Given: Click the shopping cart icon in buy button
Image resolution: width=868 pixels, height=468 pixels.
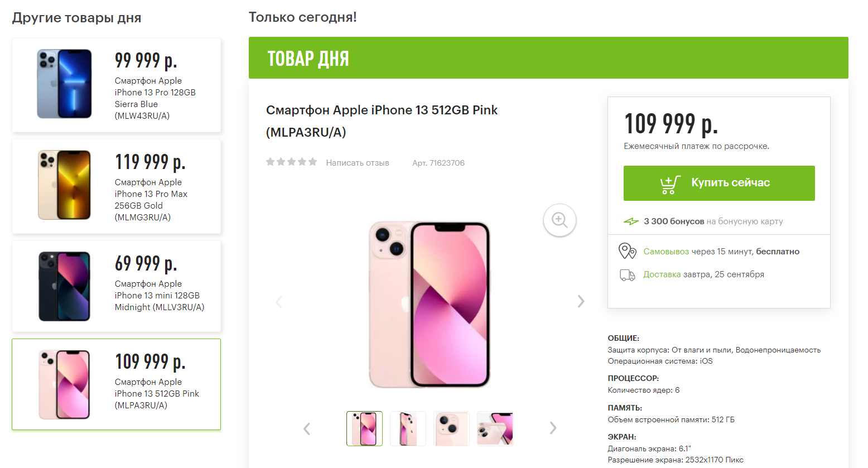Looking at the screenshot, I should click(669, 184).
